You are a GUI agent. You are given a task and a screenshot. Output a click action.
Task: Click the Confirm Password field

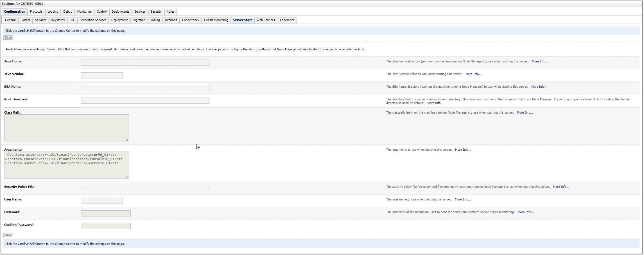click(x=106, y=226)
